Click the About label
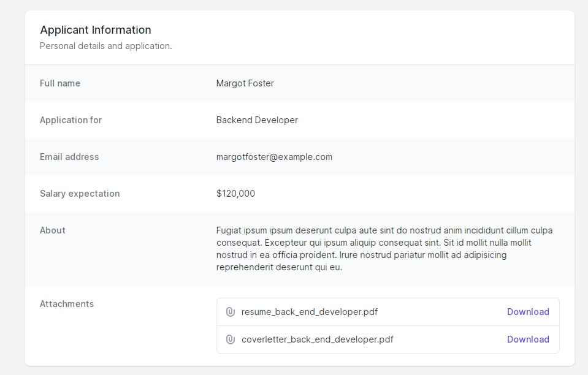Viewport: 588px width, 375px height. coord(53,230)
